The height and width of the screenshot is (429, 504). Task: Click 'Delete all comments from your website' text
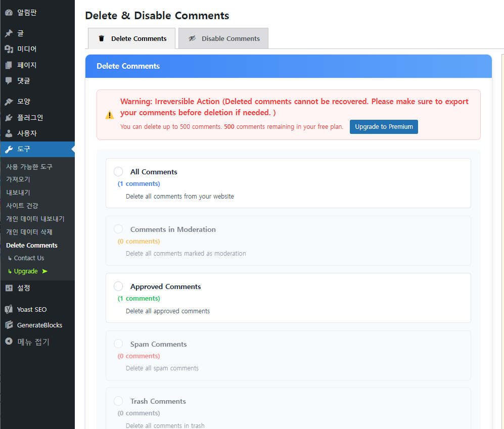(180, 197)
